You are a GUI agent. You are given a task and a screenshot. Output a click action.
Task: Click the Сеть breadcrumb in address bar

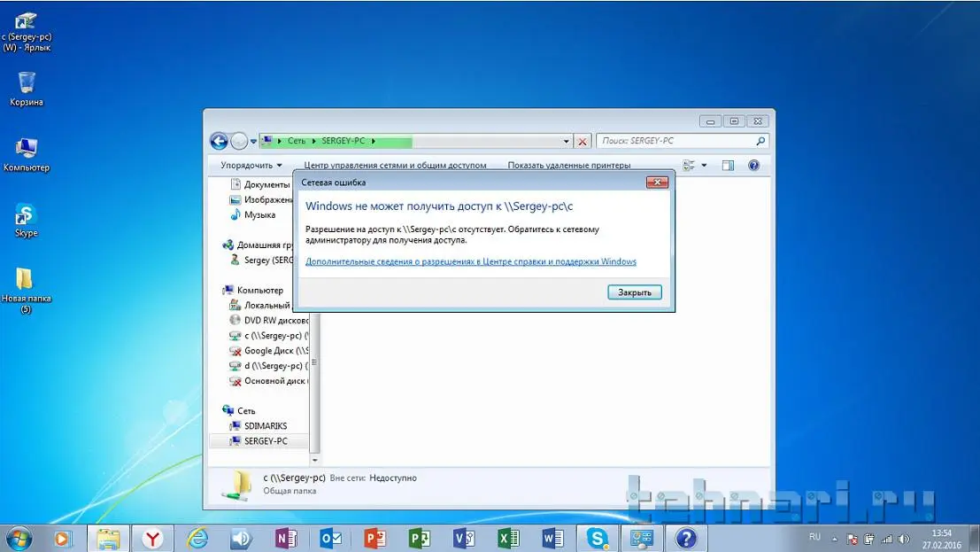pyautogui.click(x=297, y=141)
